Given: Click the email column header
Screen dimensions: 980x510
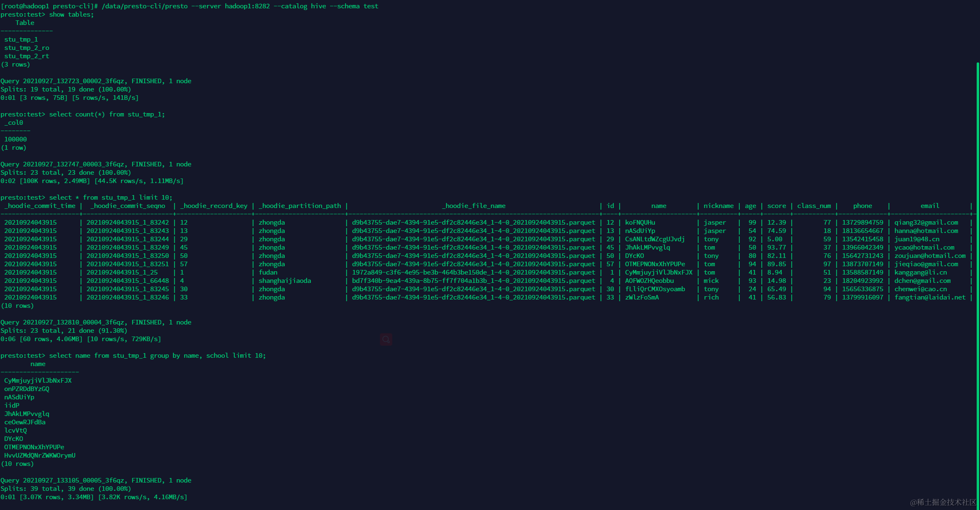Looking at the screenshot, I should pyautogui.click(x=930, y=206).
